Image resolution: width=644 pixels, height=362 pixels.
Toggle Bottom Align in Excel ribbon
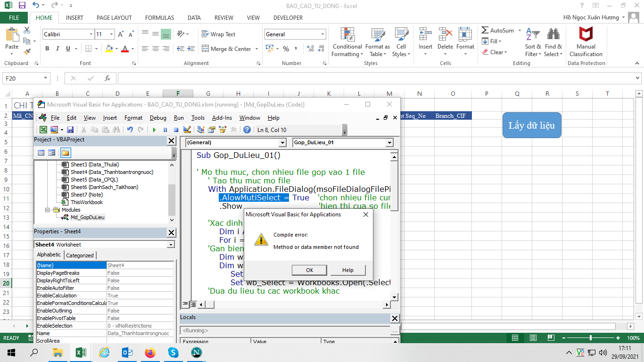[x=165, y=34]
